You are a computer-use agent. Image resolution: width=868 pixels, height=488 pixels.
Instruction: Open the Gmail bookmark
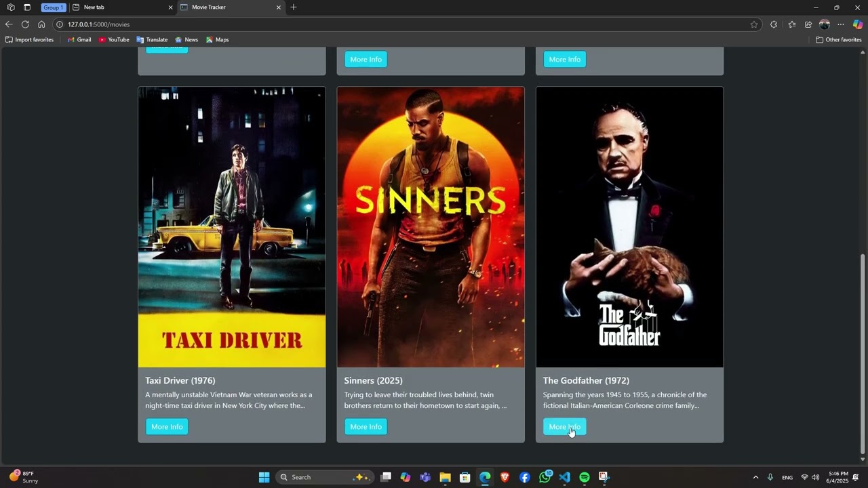pyautogui.click(x=79, y=40)
